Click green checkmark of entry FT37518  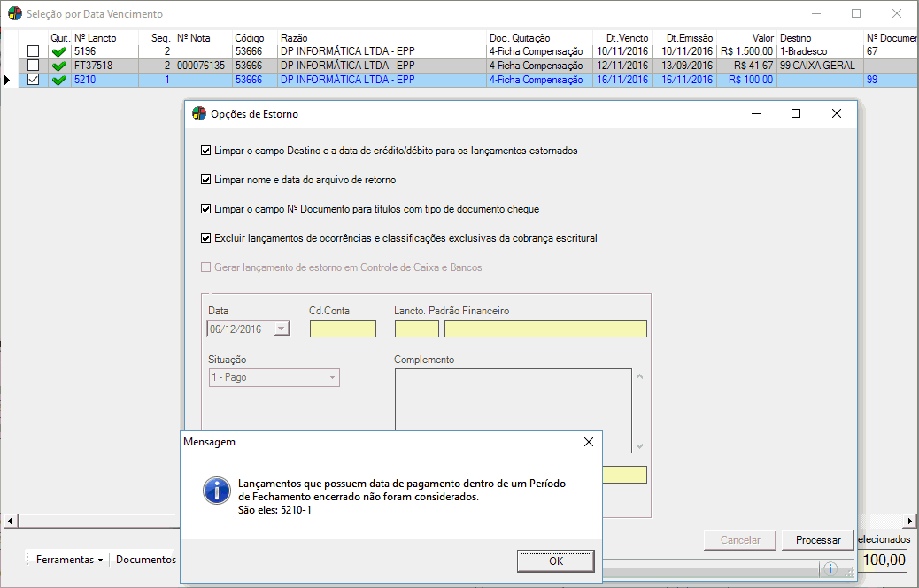pos(59,66)
